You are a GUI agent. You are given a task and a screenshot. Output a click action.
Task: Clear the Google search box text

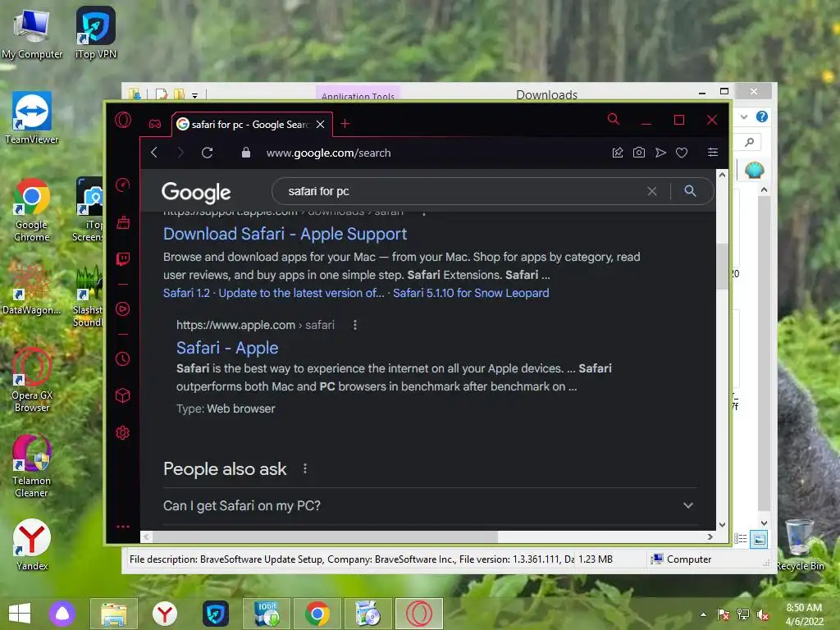pos(652,191)
